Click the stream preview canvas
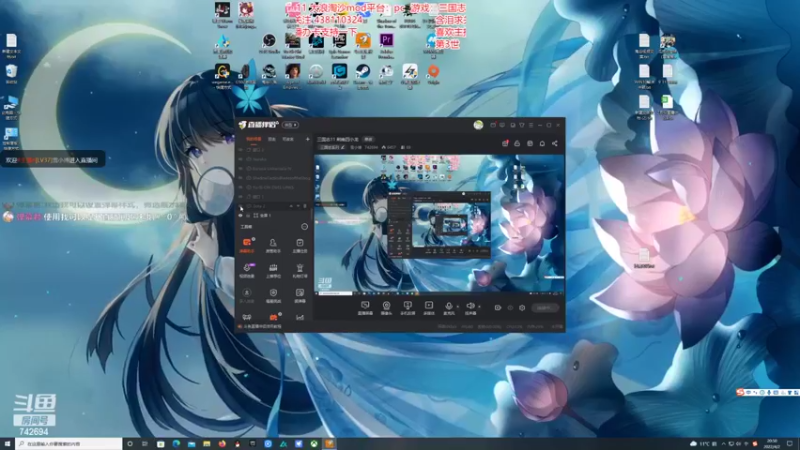This screenshot has height=450, width=800. pos(439,224)
